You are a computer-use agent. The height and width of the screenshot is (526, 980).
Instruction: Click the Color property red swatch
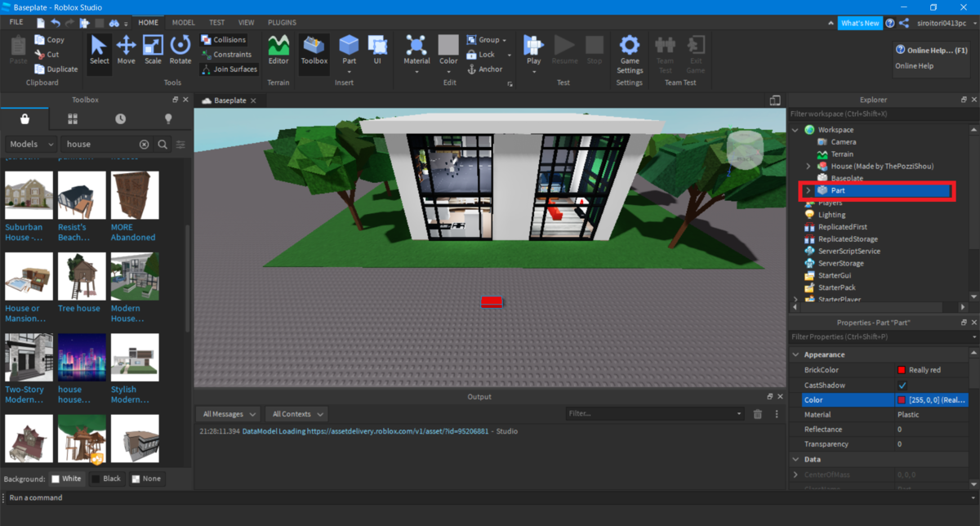point(902,400)
